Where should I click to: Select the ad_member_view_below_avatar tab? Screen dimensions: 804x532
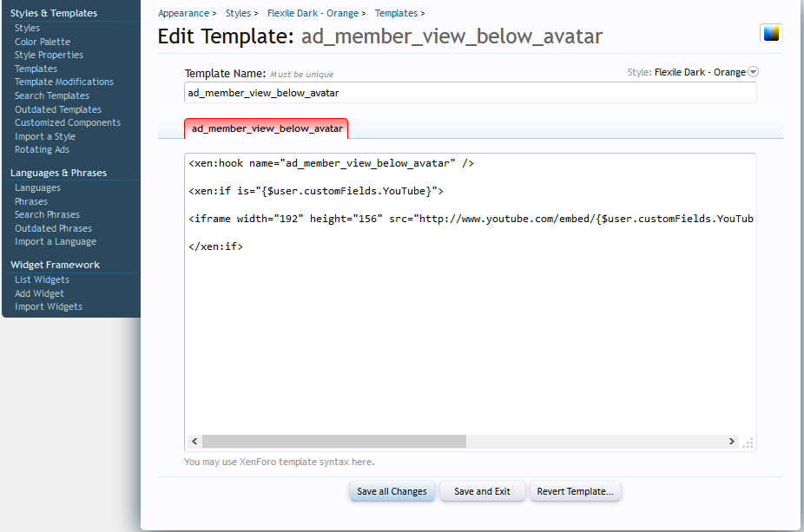(x=267, y=128)
